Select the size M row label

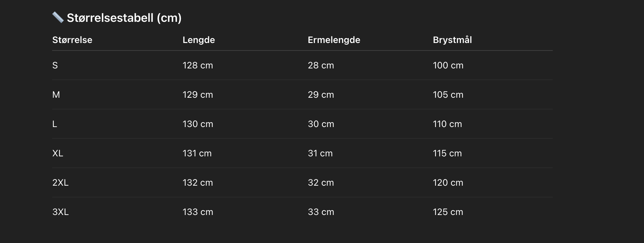pyautogui.click(x=56, y=94)
